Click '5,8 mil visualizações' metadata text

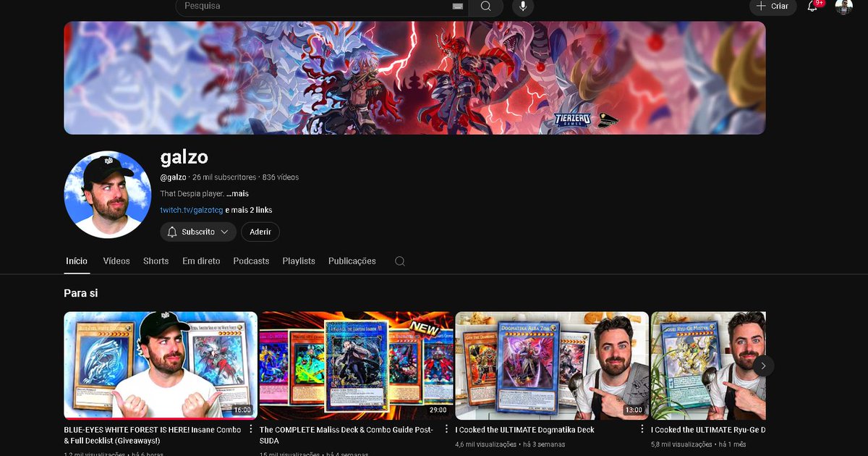pos(681,444)
